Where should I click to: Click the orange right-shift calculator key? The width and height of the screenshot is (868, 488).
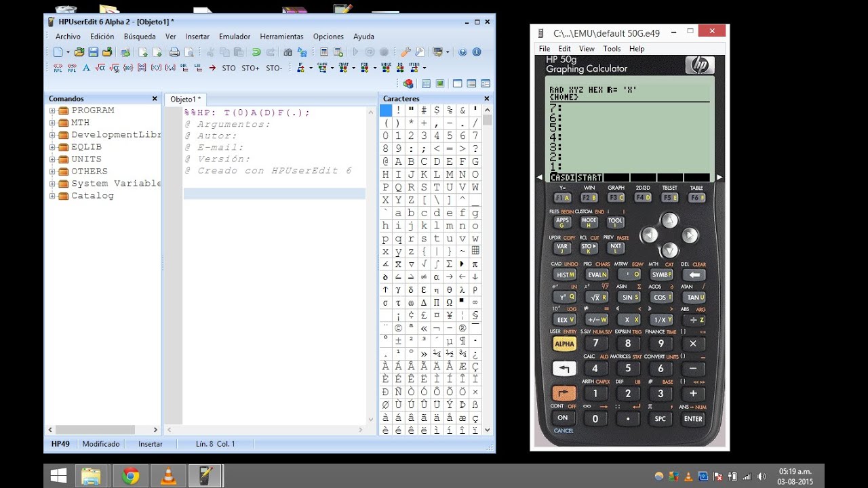pos(564,393)
